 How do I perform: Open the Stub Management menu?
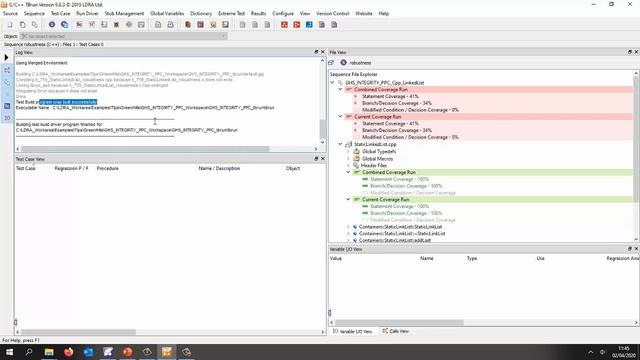tap(124, 13)
